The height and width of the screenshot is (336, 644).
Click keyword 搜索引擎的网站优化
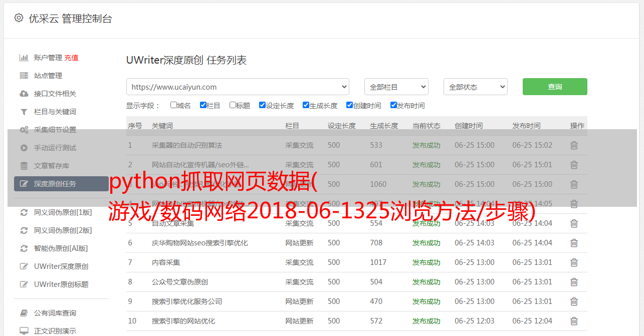point(183,321)
